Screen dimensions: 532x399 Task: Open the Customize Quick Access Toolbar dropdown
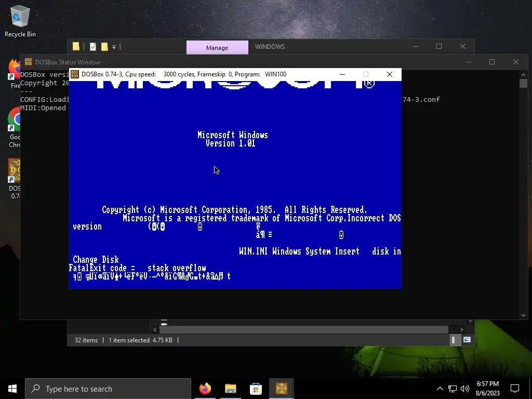114,47
